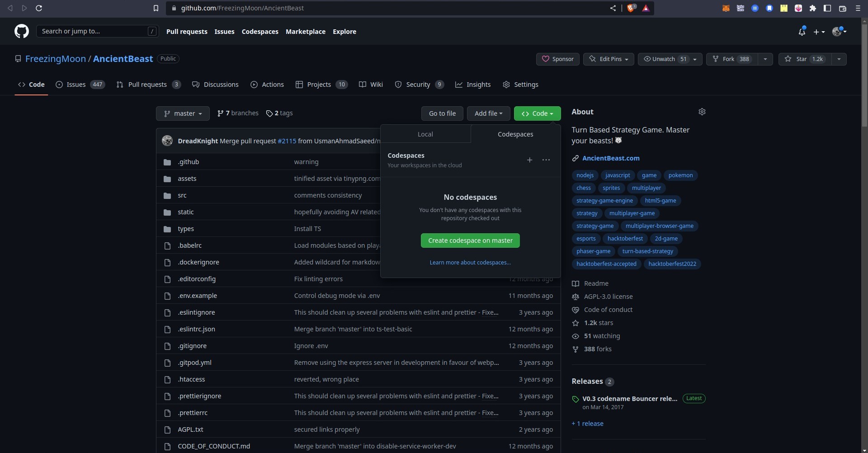Image resolution: width=868 pixels, height=453 pixels.
Task: Switch to the Local tab
Action: (425, 134)
